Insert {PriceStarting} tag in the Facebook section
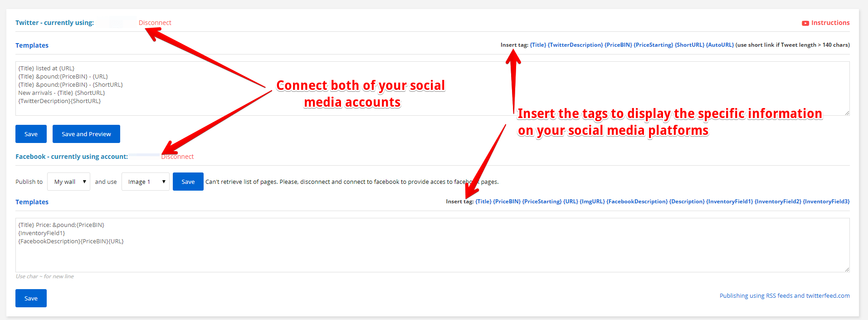Screen dimensions: 868x320 click(x=542, y=202)
